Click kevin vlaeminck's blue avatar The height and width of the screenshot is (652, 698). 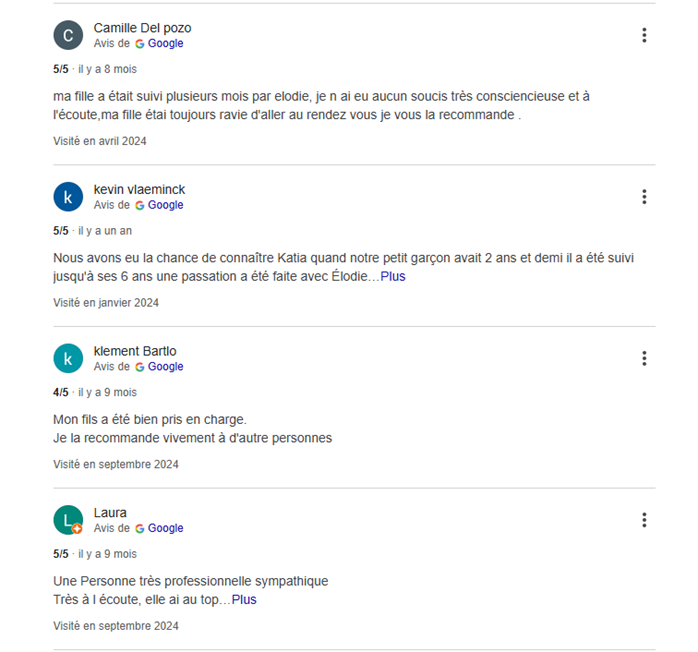[68, 197]
